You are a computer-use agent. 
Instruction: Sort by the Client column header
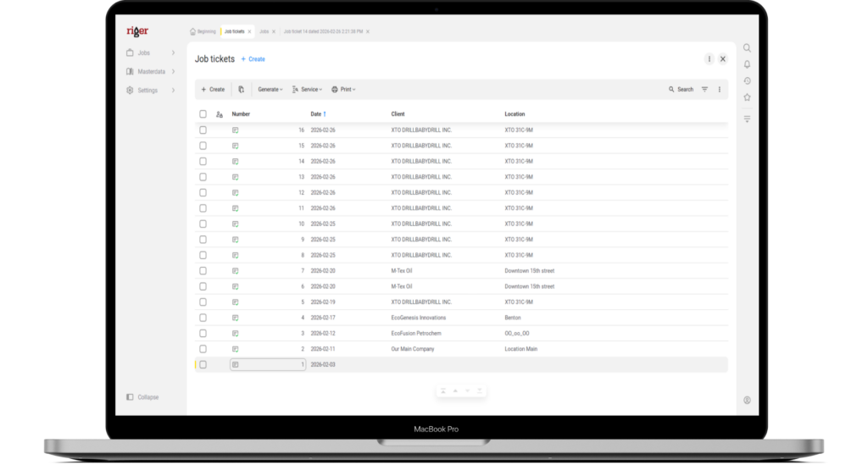point(398,113)
